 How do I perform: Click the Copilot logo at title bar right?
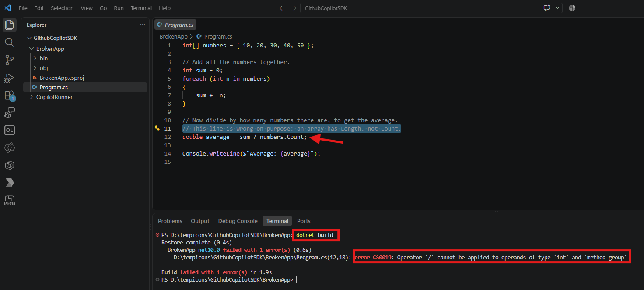(572, 8)
